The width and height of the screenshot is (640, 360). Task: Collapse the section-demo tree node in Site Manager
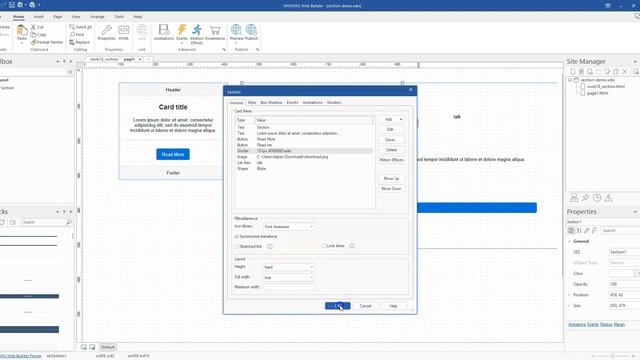pos(570,80)
